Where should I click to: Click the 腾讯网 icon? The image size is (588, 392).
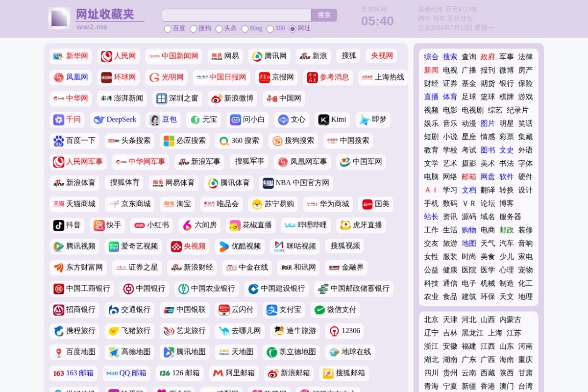pos(257,56)
